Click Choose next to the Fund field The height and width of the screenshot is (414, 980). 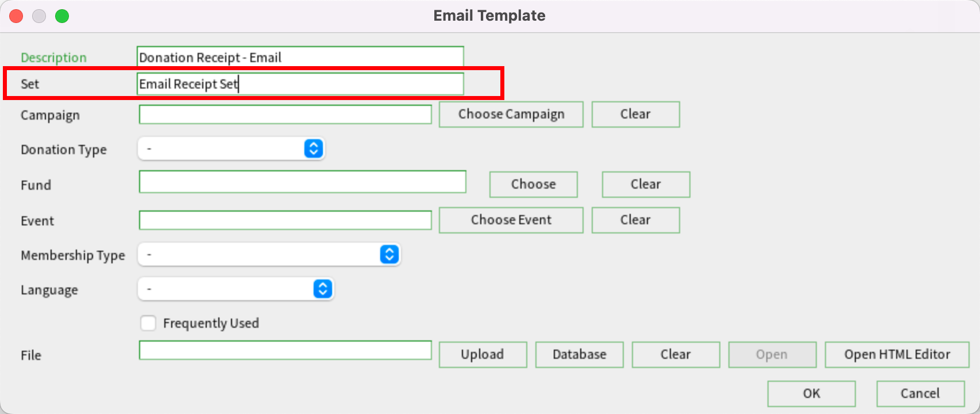coord(533,184)
